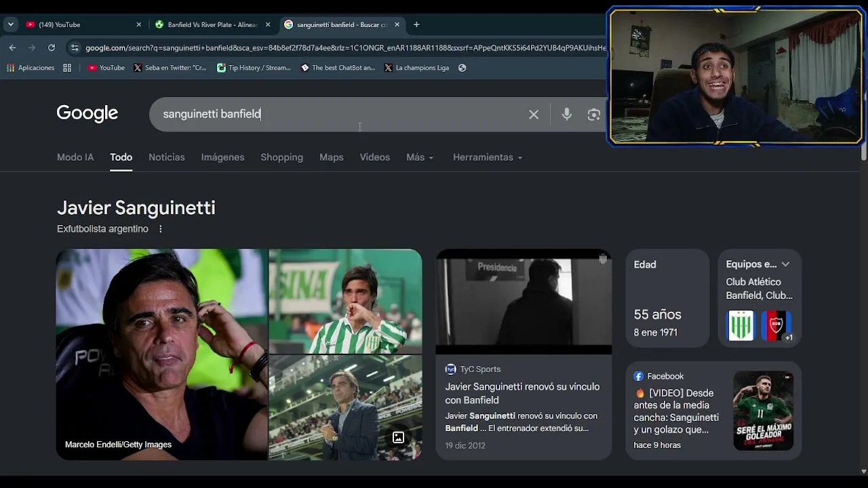View site information icon in address bar
The width and height of the screenshot is (868, 488).
[x=75, y=47]
